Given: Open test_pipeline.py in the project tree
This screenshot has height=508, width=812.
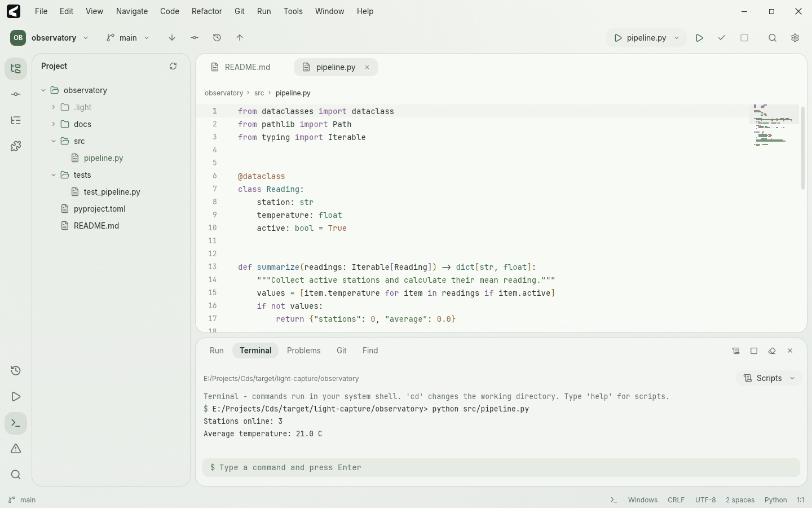Looking at the screenshot, I should (x=112, y=192).
